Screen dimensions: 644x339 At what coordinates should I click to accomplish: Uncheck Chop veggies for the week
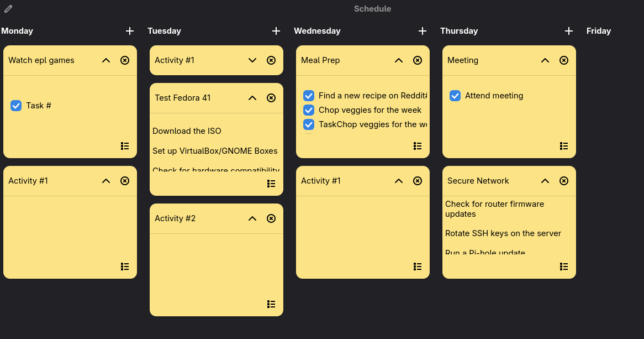[308, 110]
